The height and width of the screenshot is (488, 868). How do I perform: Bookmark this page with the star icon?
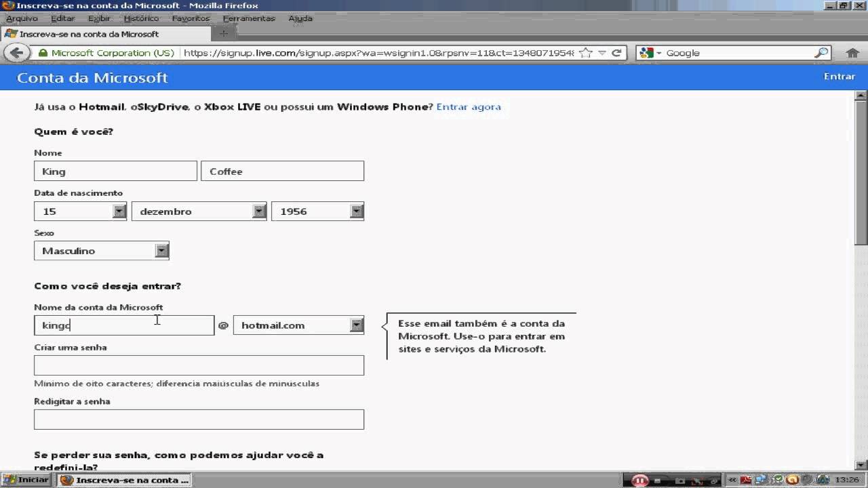[x=585, y=53]
